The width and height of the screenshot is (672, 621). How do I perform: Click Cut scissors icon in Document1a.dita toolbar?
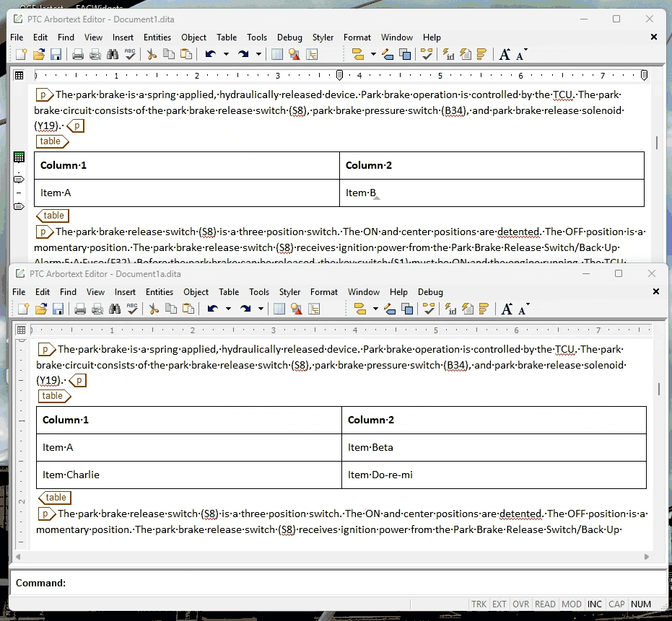pos(154,309)
